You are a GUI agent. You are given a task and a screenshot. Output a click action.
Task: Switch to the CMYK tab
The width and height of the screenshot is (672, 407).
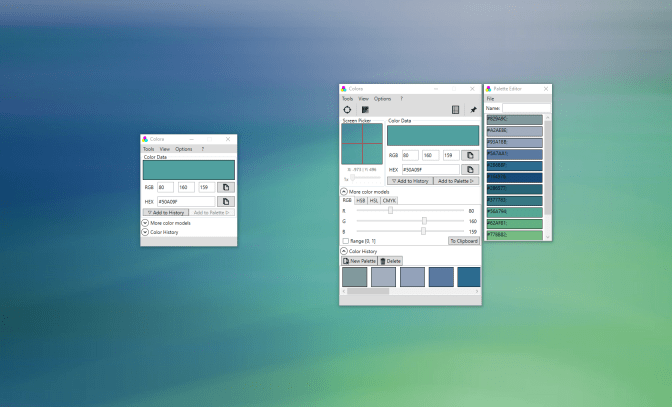[x=389, y=201]
